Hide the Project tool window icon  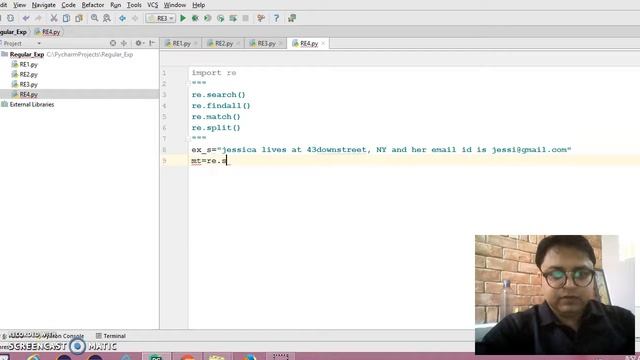click(152, 43)
